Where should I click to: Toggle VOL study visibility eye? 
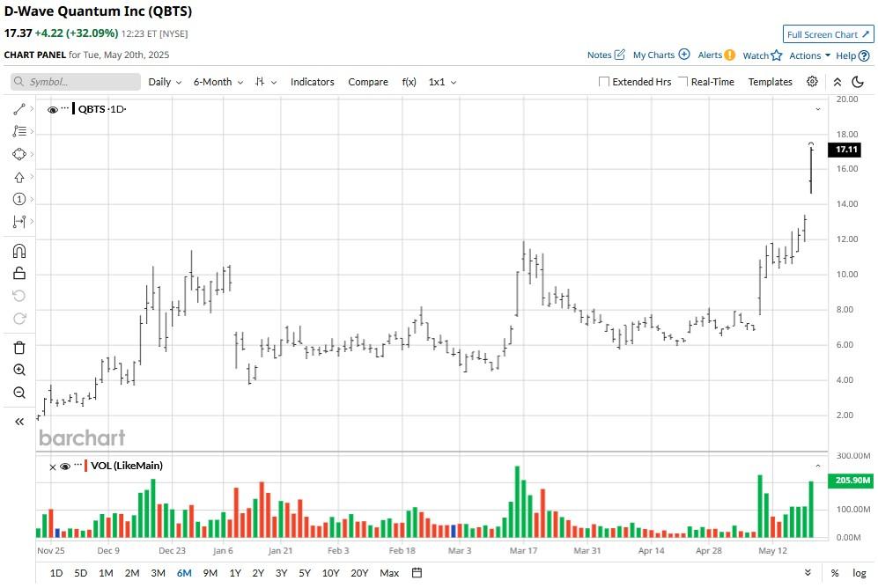[x=65, y=467]
